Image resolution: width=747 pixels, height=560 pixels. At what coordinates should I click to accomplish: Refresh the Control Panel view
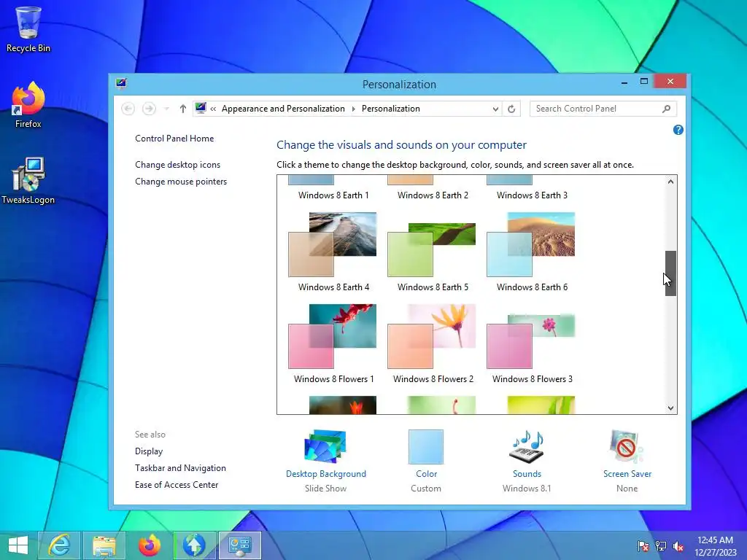pyautogui.click(x=511, y=109)
